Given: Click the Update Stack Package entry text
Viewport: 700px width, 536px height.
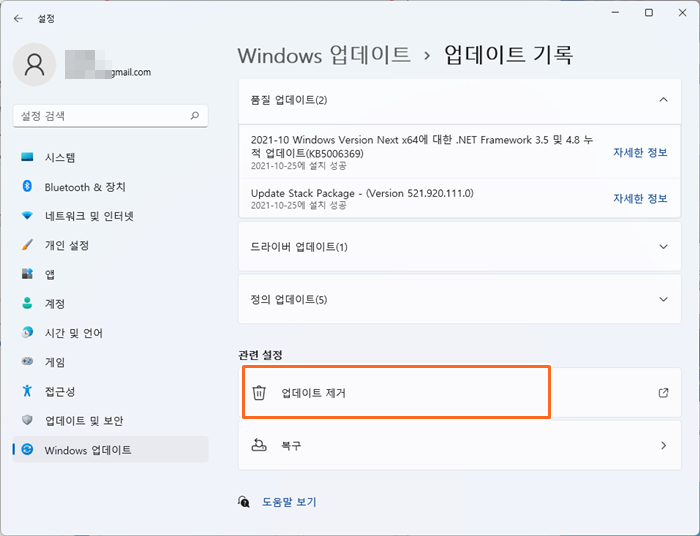Looking at the screenshot, I should click(x=362, y=193).
